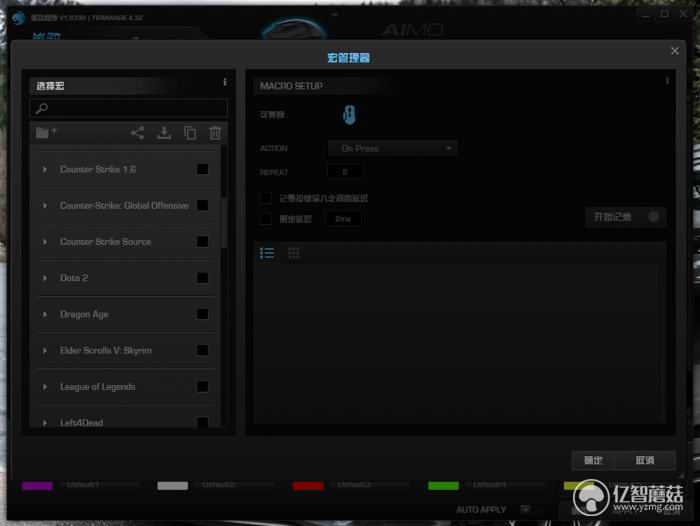Click the ROCCAT logo in title bar
Viewport: 700px width, 526px height.
18,18
